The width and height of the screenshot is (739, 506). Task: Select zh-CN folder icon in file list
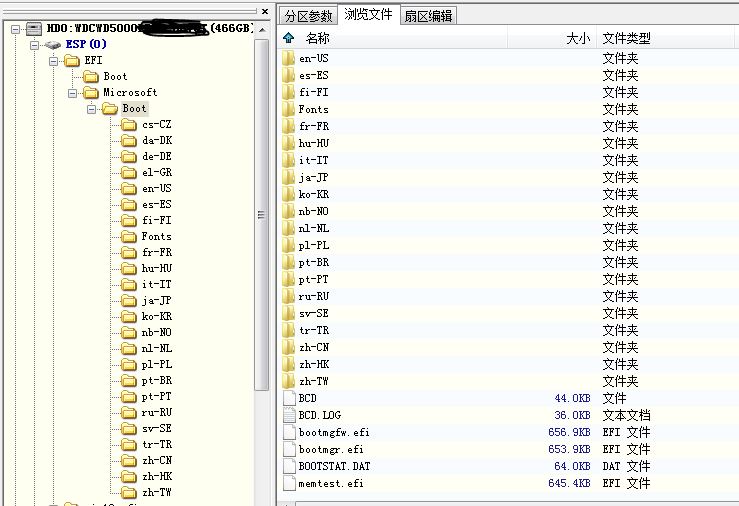pyautogui.click(x=288, y=347)
